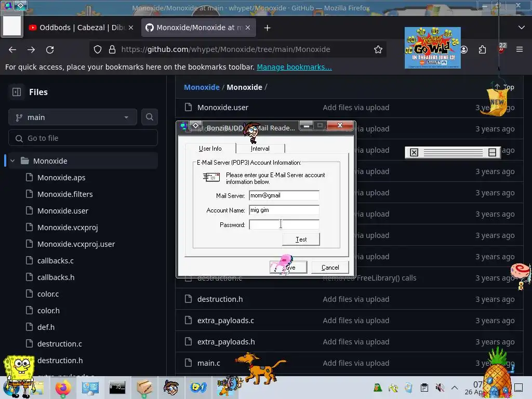This screenshot has height=399, width=532.
Task: Open the Timmy Turner character taskbar icon
Action: (171, 388)
